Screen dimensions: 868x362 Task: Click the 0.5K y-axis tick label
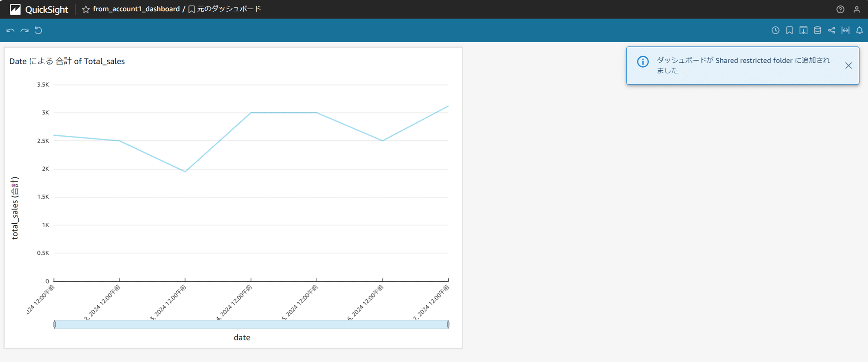(43, 253)
